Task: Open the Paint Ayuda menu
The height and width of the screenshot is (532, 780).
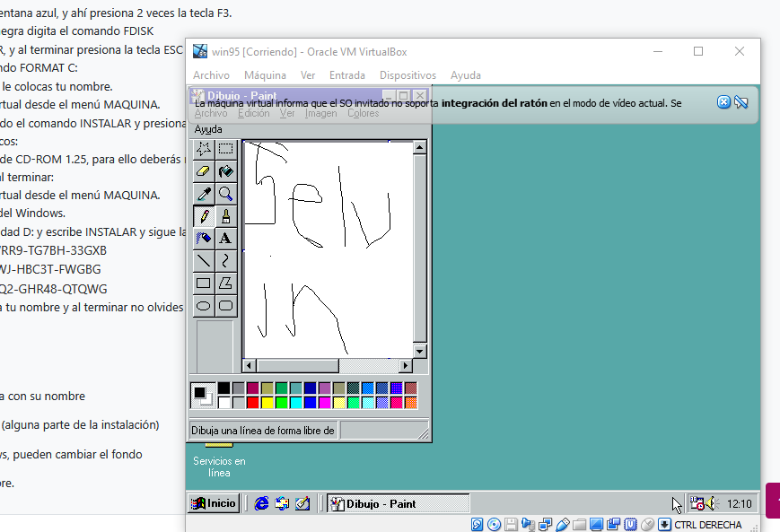Action: tap(208, 129)
